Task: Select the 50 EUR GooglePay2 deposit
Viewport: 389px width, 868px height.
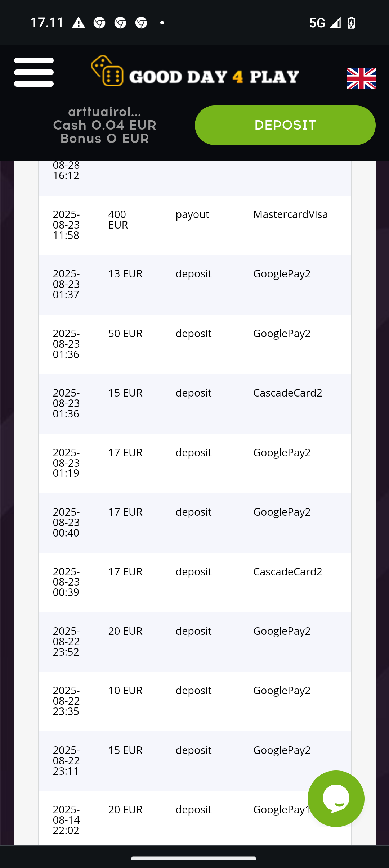Action: pyautogui.click(x=194, y=344)
